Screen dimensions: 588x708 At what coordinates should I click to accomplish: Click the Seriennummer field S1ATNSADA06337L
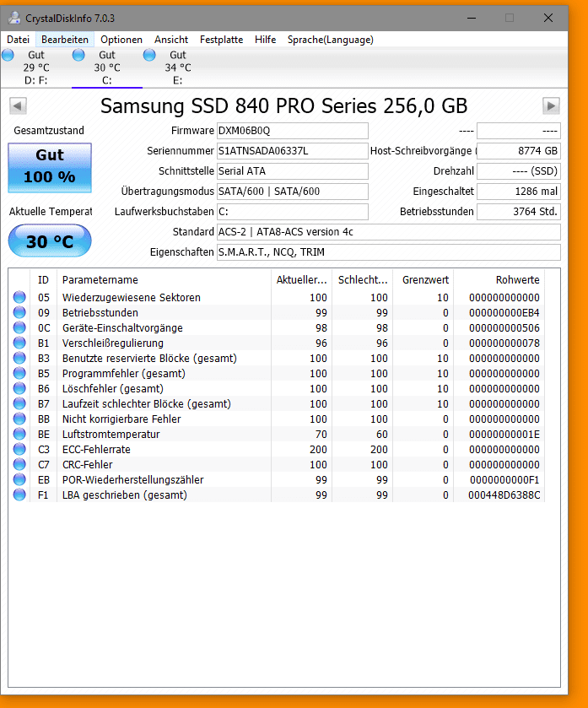[293, 151]
